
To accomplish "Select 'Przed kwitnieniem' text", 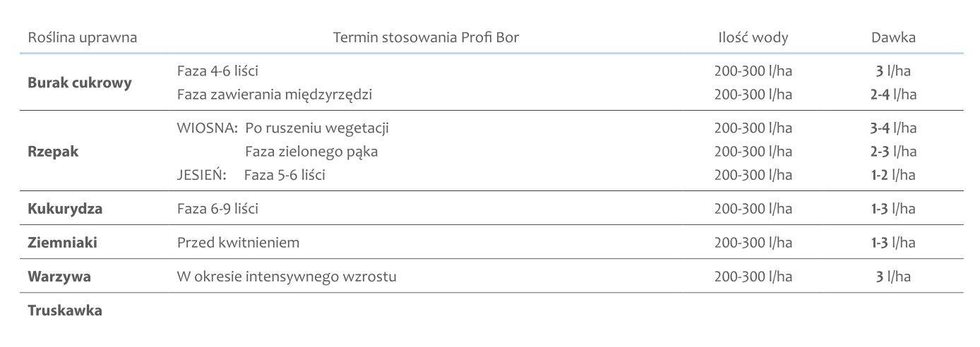I will click(238, 243).
